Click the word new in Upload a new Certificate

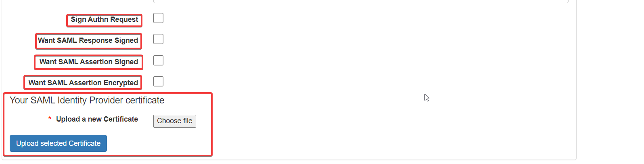(95, 119)
